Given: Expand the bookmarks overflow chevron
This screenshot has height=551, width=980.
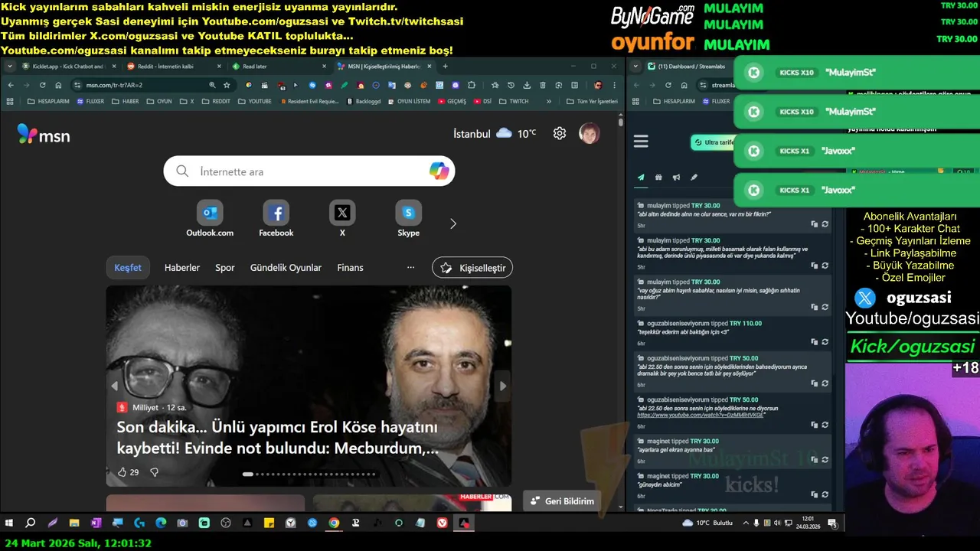Looking at the screenshot, I should (x=548, y=101).
